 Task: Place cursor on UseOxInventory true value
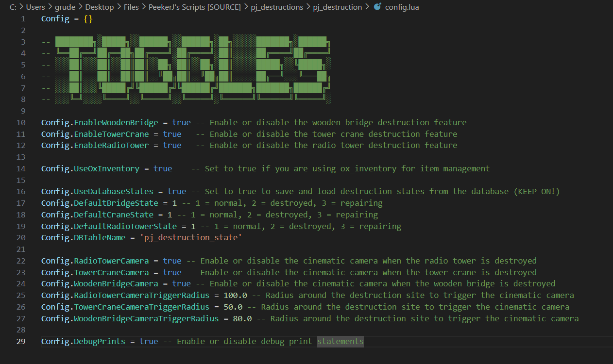coord(163,168)
